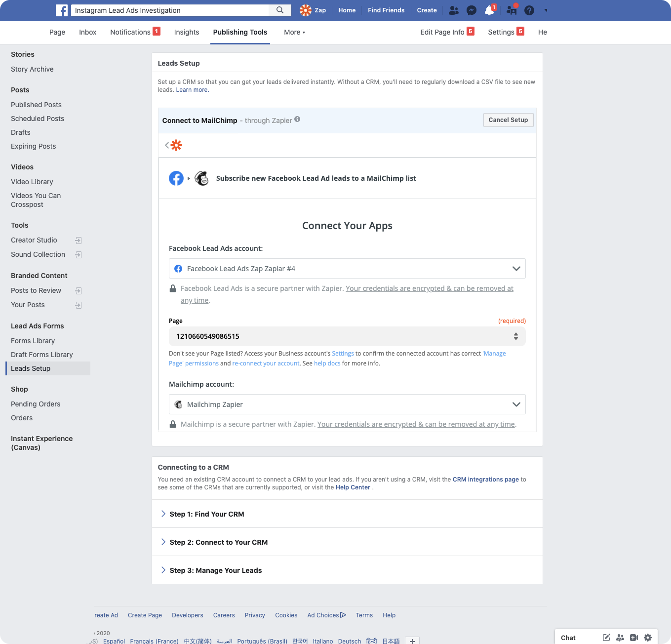Open chat settings gear icon
This screenshot has width=671, height=644.
648,638
